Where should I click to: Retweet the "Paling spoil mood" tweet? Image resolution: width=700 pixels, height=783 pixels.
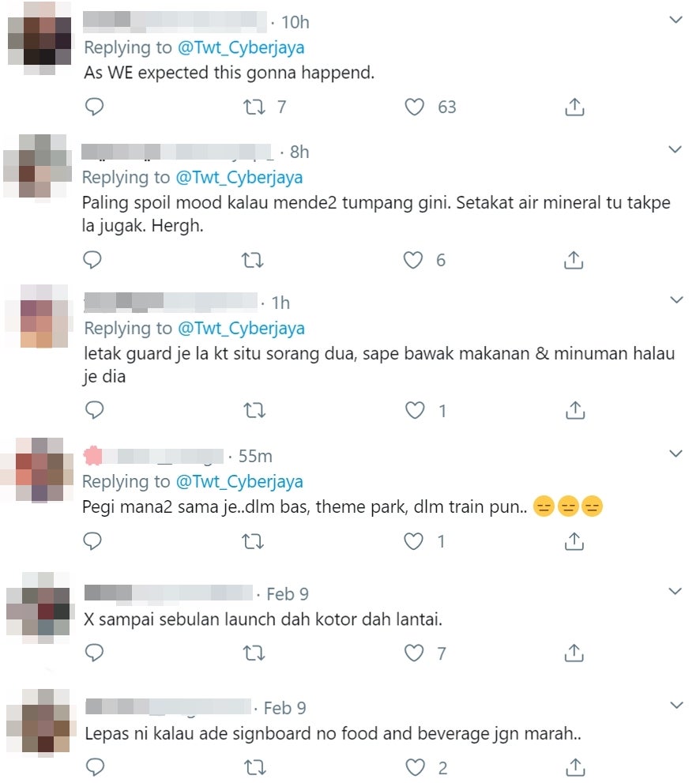pos(253,260)
